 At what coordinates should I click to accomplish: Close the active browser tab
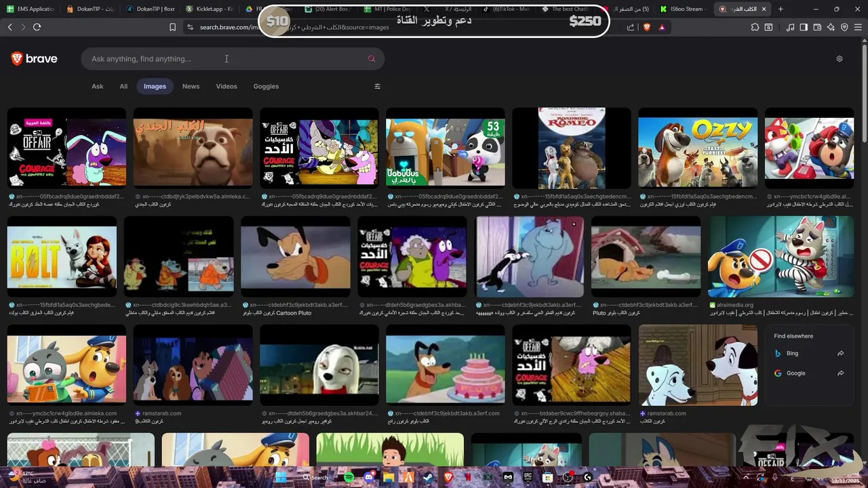tap(764, 9)
